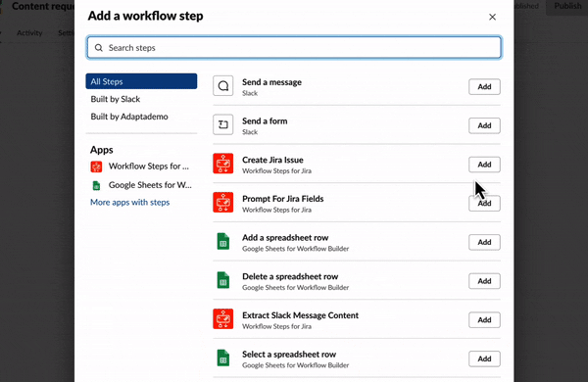The height and width of the screenshot is (382, 588).
Task: Click the Prompt For Jira Fields icon
Action: click(223, 203)
